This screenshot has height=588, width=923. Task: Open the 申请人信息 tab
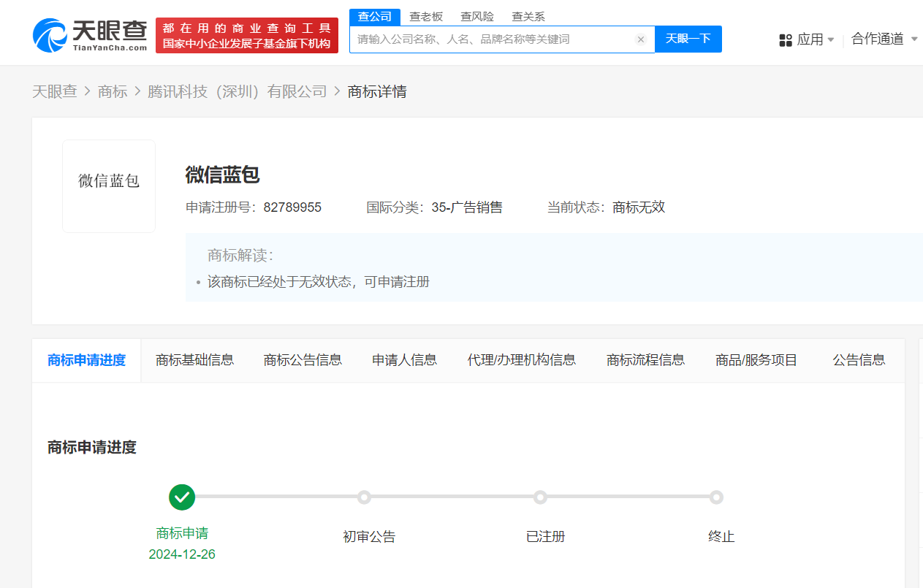click(404, 359)
